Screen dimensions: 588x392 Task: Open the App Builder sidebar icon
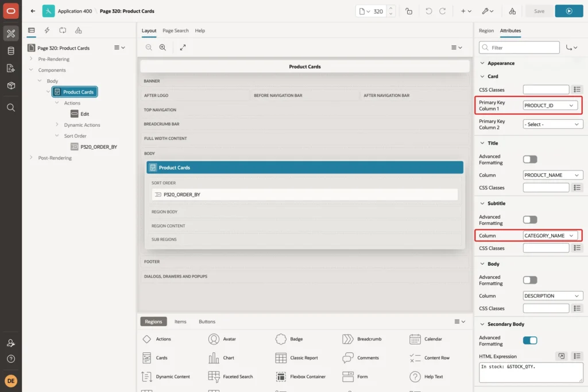pos(11,33)
